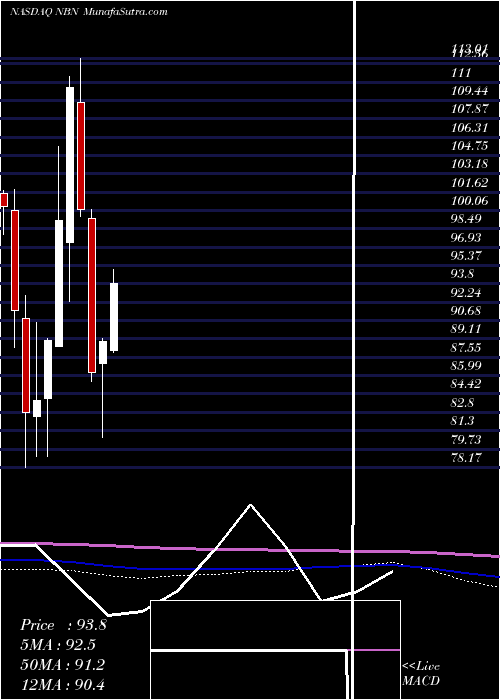Click the 81.3 axis label
The width and height of the screenshot is (500, 700).
click(x=462, y=421)
